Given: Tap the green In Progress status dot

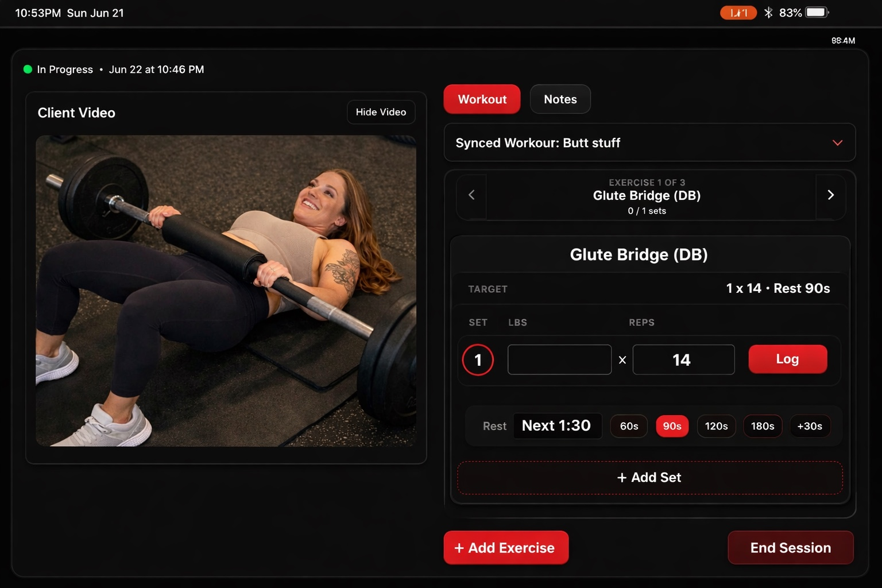Looking at the screenshot, I should tap(28, 69).
